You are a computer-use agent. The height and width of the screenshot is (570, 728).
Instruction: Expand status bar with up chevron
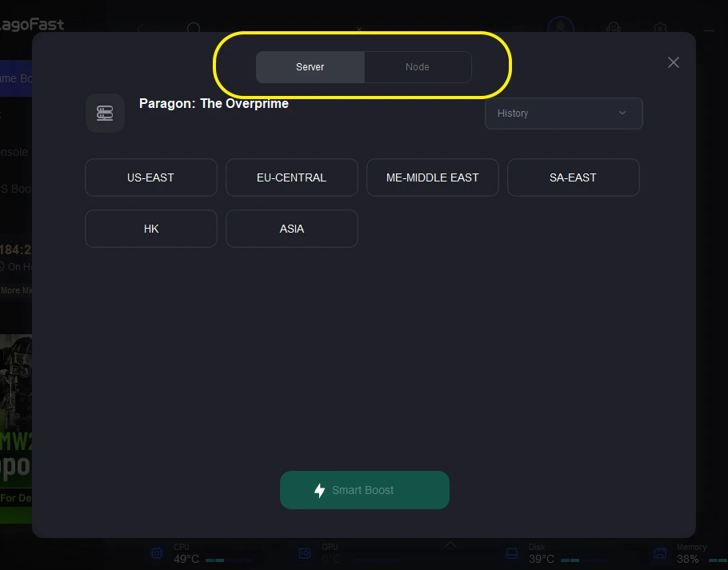(450, 544)
